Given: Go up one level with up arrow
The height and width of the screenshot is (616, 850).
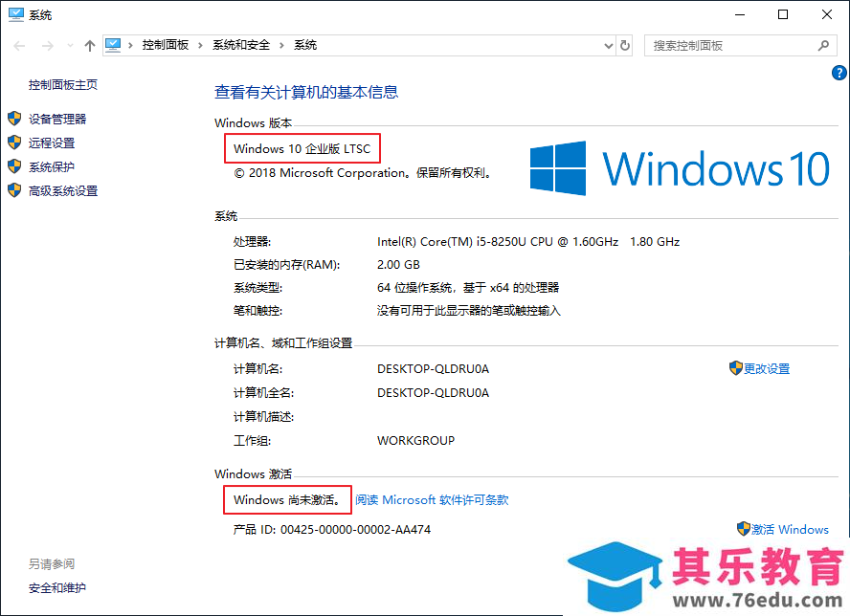Looking at the screenshot, I should pos(89,46).
